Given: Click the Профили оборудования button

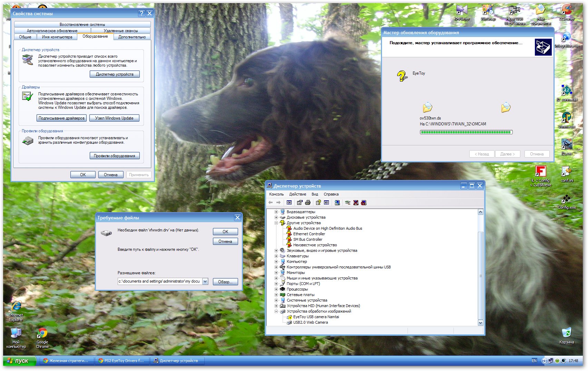Looking at the screenshot, I should click(115, 156).
